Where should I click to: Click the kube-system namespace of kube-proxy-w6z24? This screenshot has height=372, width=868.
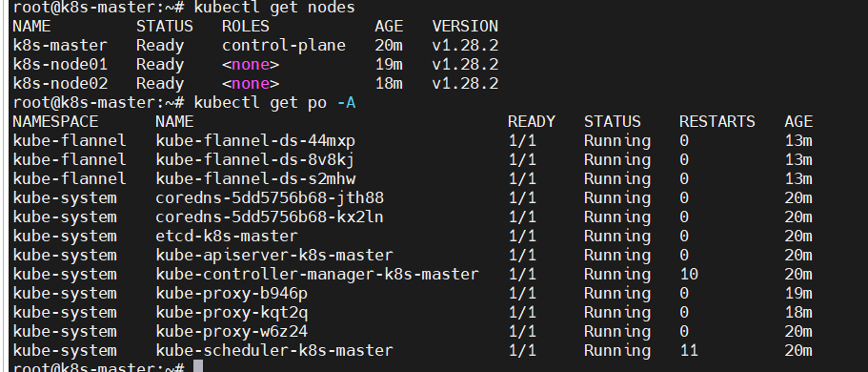pos(65,332)
